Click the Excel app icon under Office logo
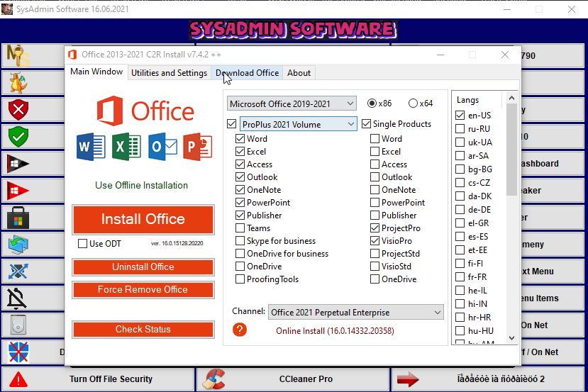This screenshot has height=392, width=588. pyautogui.click(x=126, y=147)
